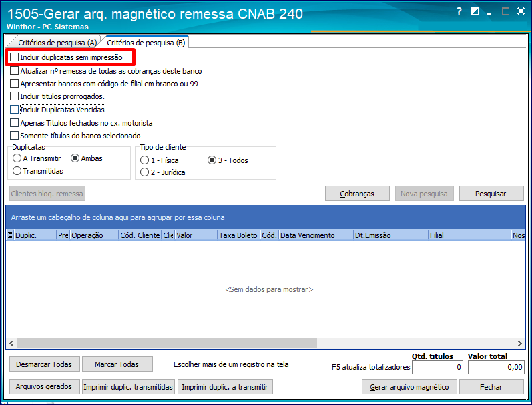Minimize the 1505 window
The width and height of the screenshot is (532, 405).
click(489, 12)
